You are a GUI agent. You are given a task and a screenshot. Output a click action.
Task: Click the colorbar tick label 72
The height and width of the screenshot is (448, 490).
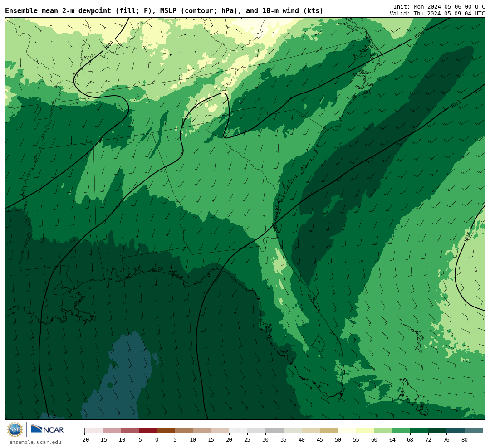click(x=428, y=439)
